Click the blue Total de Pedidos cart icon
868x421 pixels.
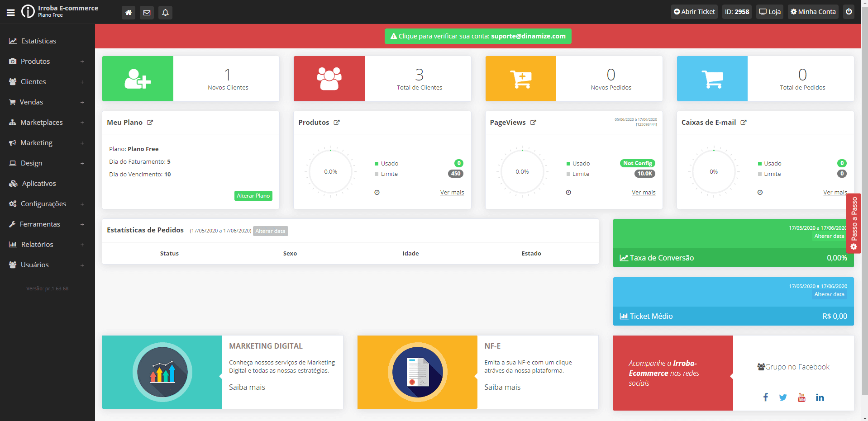tap(712, 79)
